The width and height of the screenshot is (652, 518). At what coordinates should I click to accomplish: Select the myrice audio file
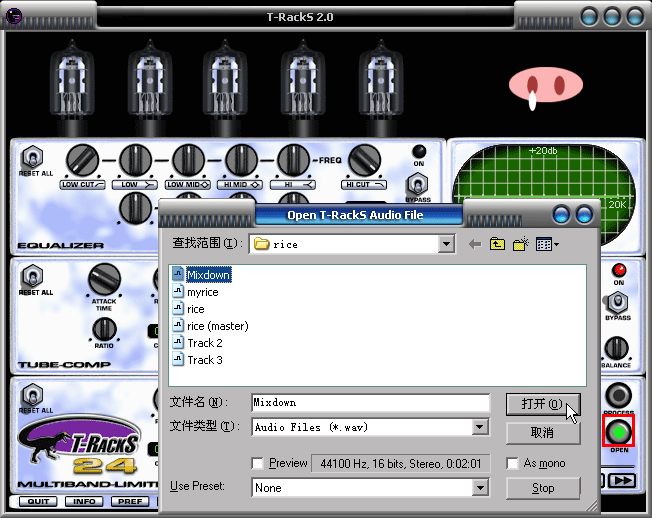click(203, 292)
